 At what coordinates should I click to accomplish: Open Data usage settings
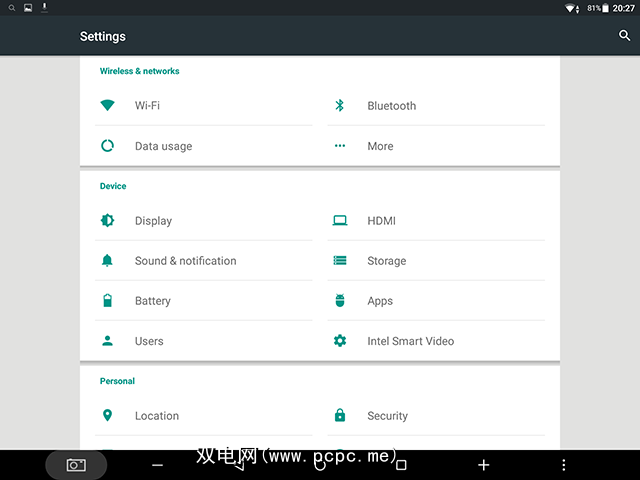coord(204,146)
